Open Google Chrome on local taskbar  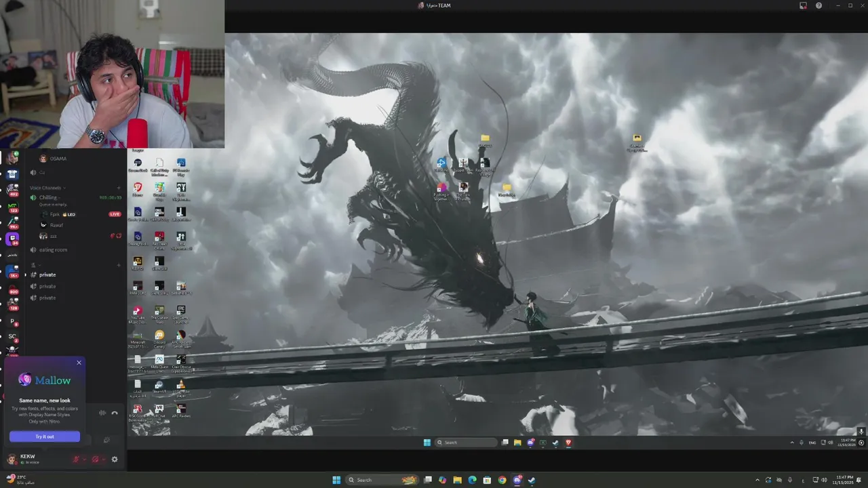(x=502, y=480)
